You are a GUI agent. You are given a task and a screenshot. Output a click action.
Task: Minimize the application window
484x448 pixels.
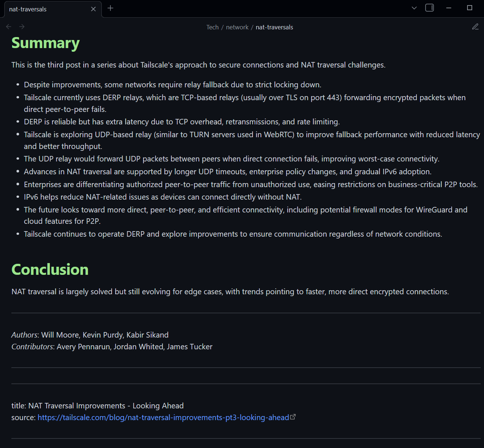(x=448, y=8)
